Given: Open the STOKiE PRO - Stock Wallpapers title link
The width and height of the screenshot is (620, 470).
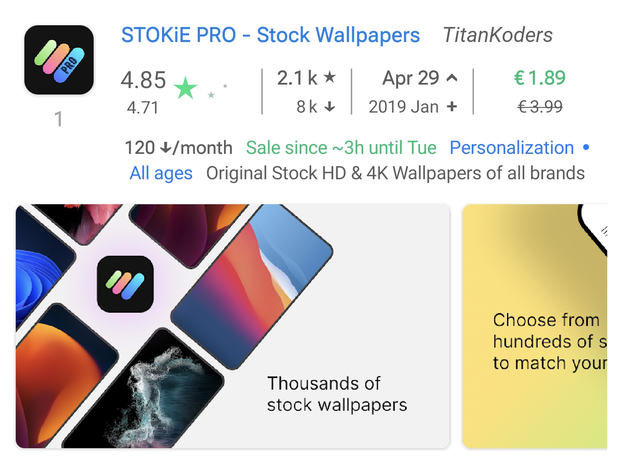Looking at the screenshot, I should (x=270, y=35).
